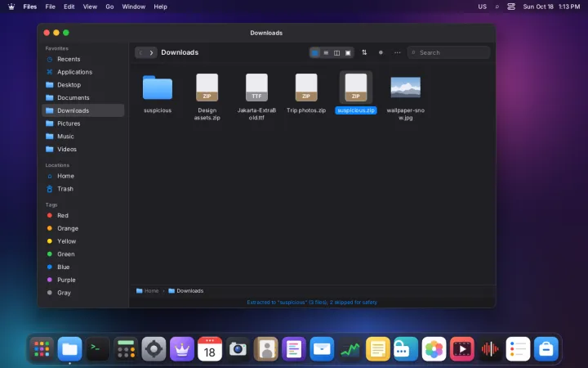Open the View menu
Image resolution: width=588 pixels, height=368 pixels.
[90, 7]
